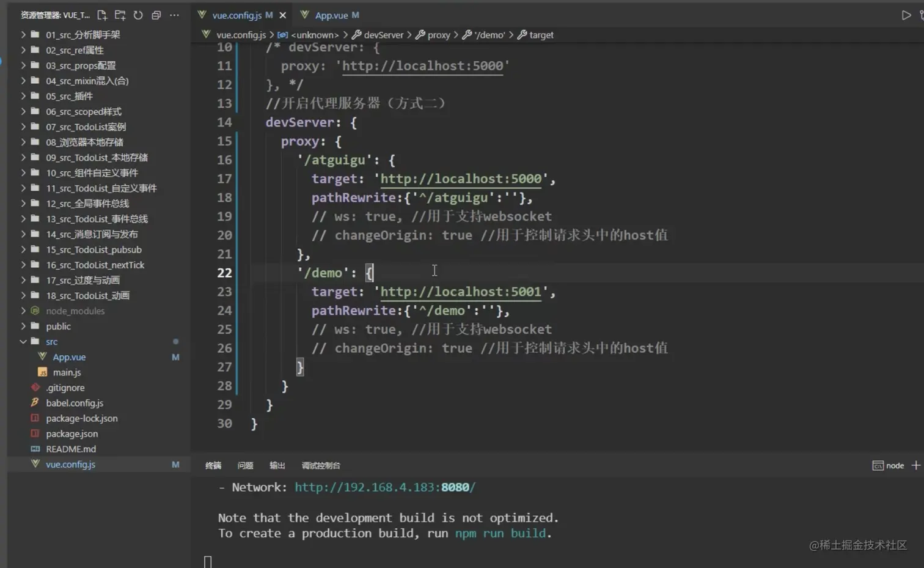Image resolution: width=924 pixels, height=568 pixels.
Task: Expand the 12_src_全局事件总线 folder
Action: [23, 203]
